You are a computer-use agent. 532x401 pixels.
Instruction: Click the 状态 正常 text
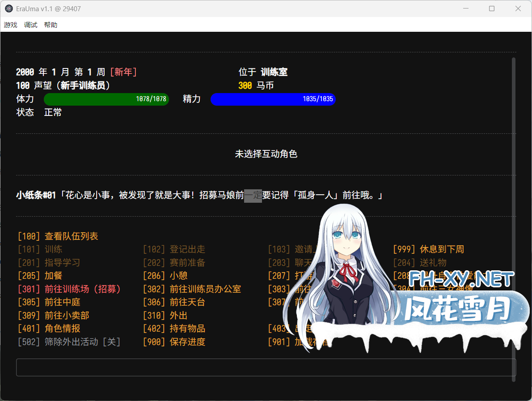coord(39,112)
